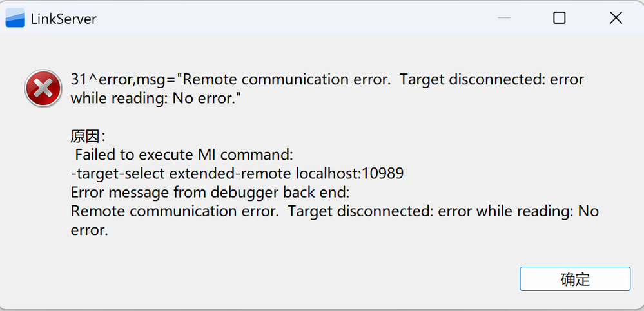Image resolution: width=644 pixels, height=311 pixels.
Task: Click the red error cross icon
Action: [x=43, y=88]
